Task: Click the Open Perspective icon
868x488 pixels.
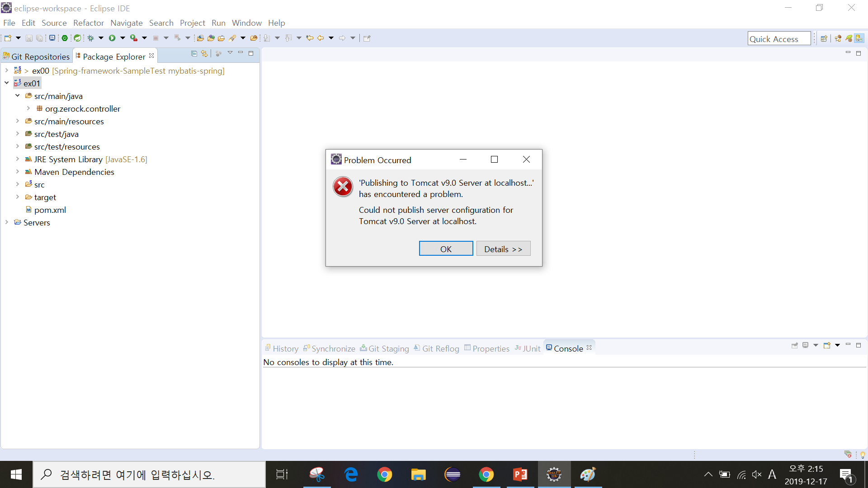Action: (x=824, y=38)
